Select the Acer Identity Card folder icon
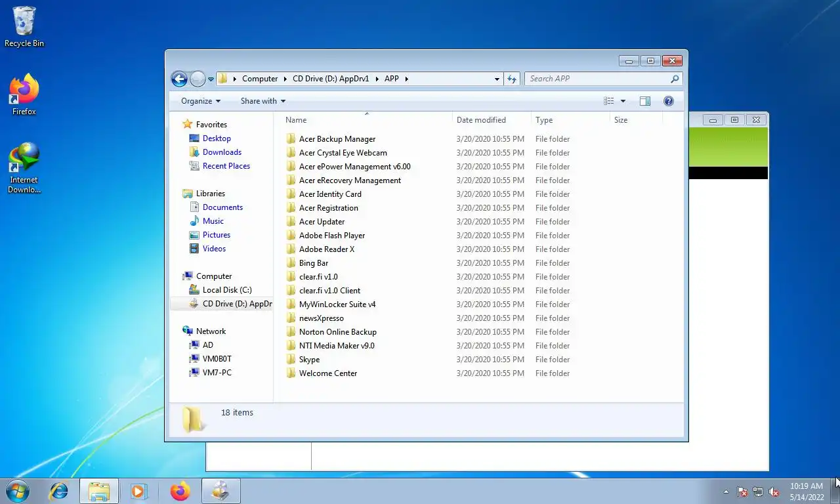Image resolution: width=840 pixels, height=504 pixels. pos(291,194)
